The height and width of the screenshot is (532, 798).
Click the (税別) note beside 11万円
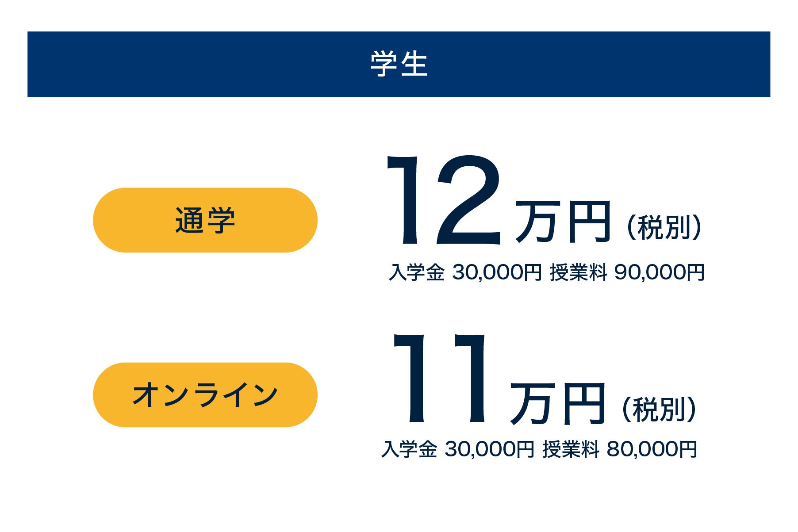click(659, 410)
